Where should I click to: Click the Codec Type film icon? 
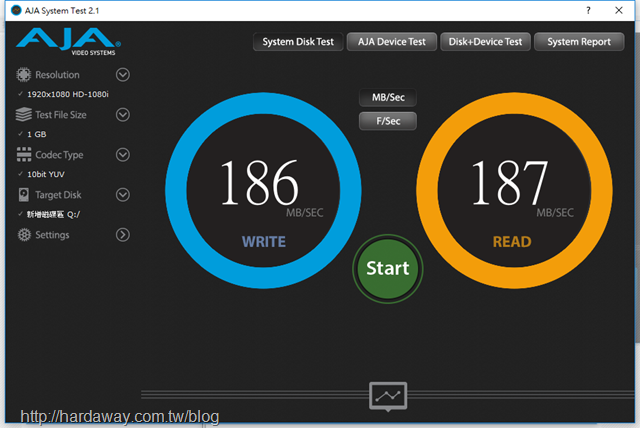coord(24,155)
